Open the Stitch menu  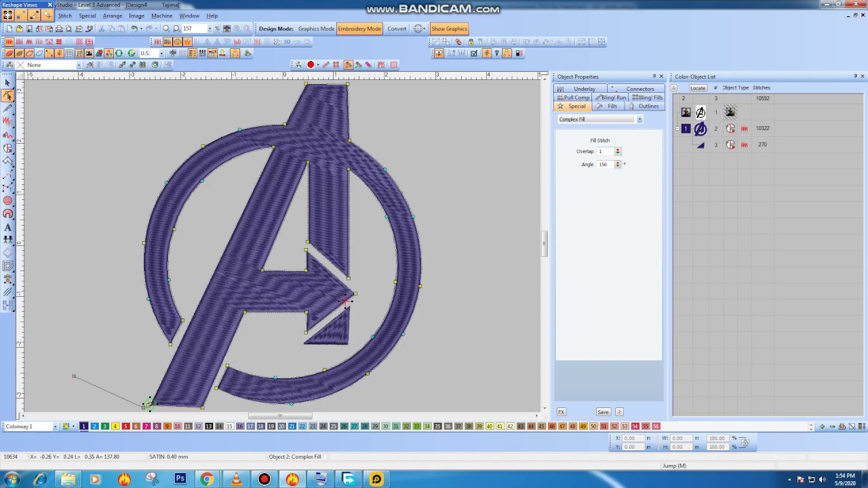pos(64,16)
